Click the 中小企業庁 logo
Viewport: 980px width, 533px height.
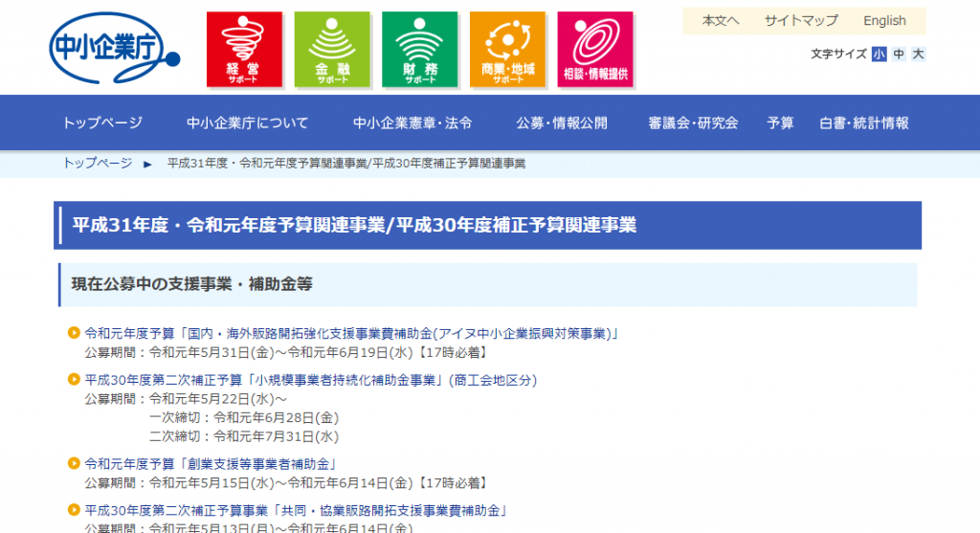[114, 48]
